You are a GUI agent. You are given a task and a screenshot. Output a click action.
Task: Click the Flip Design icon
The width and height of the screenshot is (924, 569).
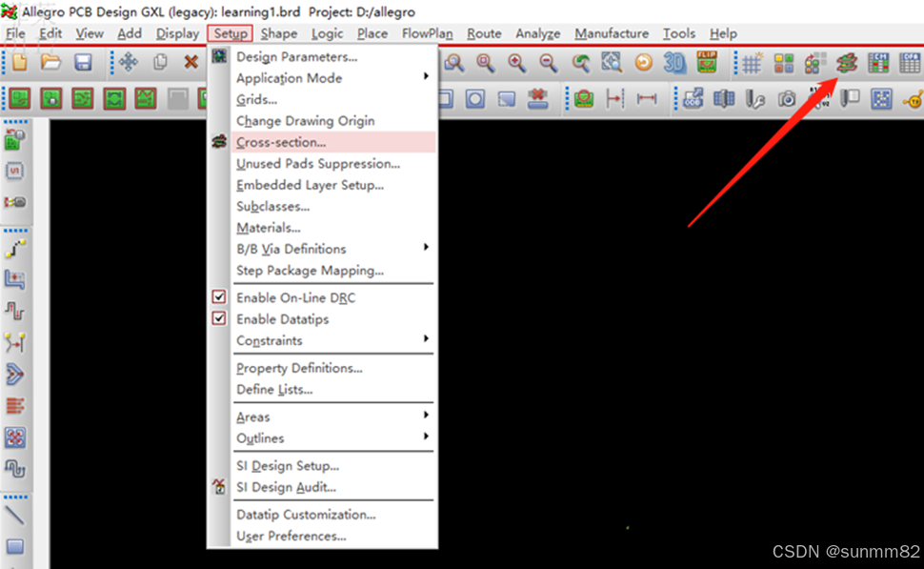707,63
